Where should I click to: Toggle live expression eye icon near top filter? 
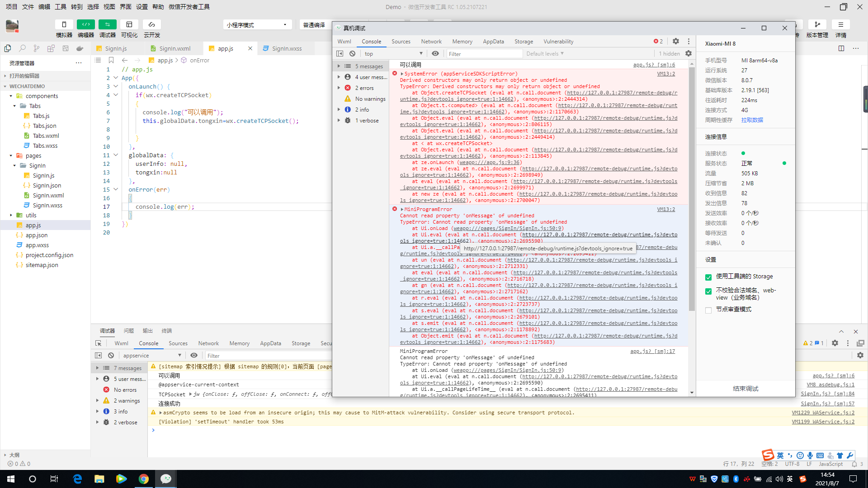435,53
